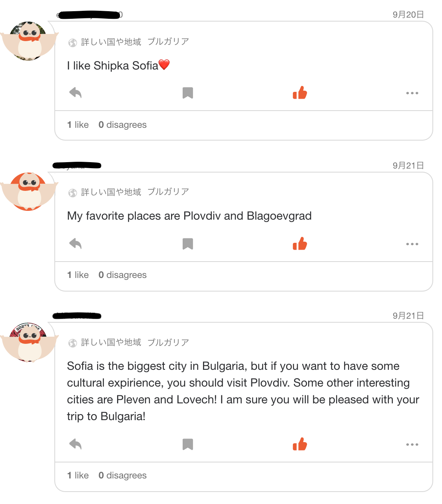442x504 pixels.
Task: Reply to the Plovdiv and Blagoevgrad answer
Action: pos(75,244)
